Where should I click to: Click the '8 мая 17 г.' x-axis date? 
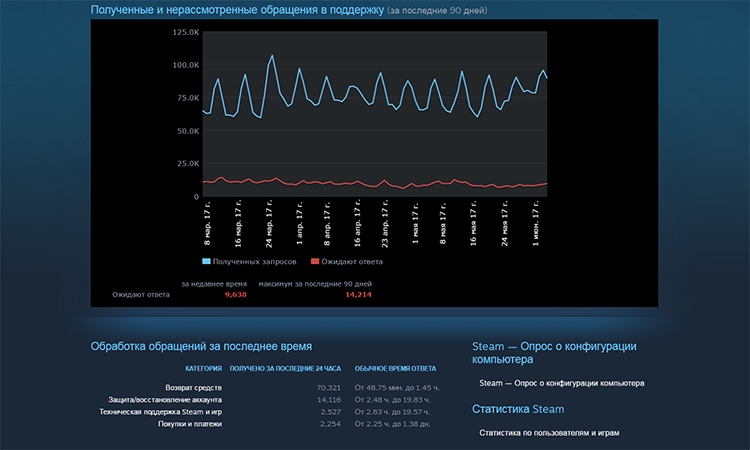tap(443, 223)
